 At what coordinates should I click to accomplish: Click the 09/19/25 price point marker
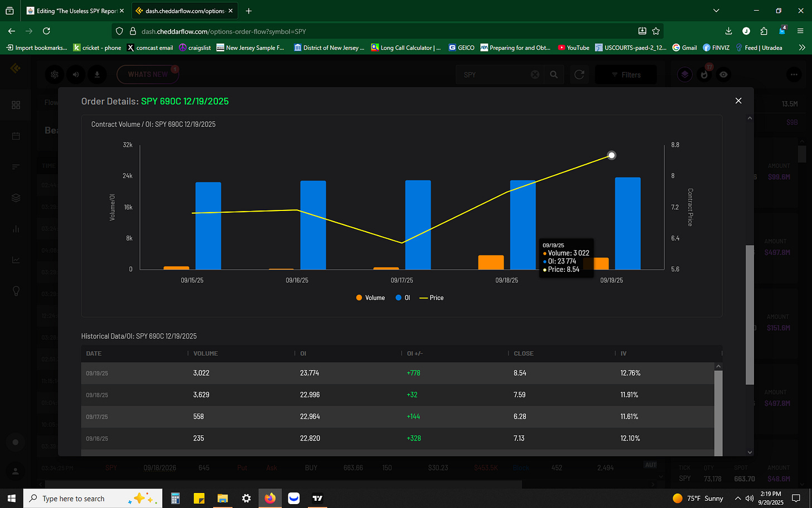(612, 155)
